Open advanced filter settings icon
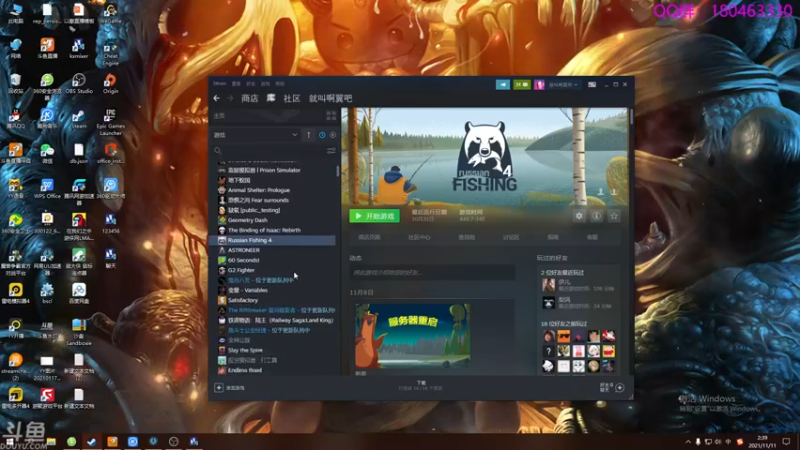The width and height of the screenshot is (800, 450). (331, 151)
